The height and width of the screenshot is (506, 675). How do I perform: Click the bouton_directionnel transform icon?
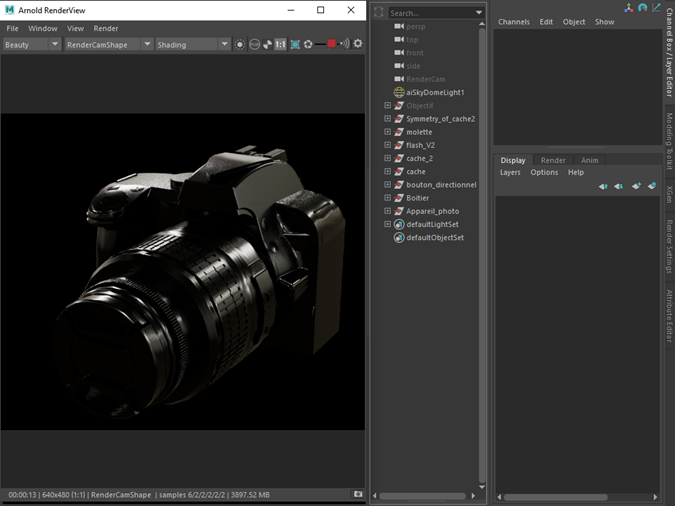tap(399, 185)
